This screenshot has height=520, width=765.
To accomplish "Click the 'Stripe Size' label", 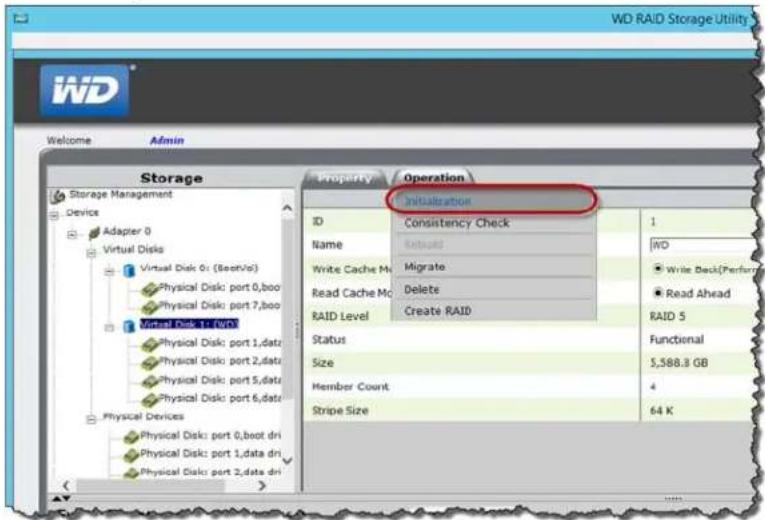I will pos(340,411).
